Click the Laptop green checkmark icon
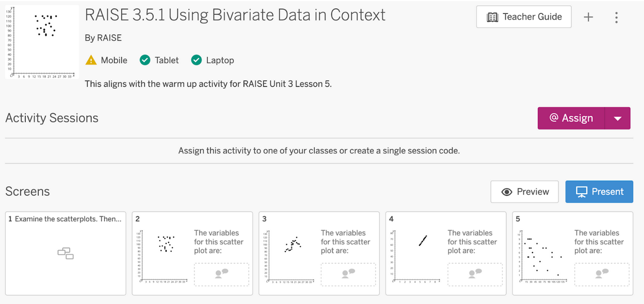Viewport: 644px width, 304px height. (196, 60)
